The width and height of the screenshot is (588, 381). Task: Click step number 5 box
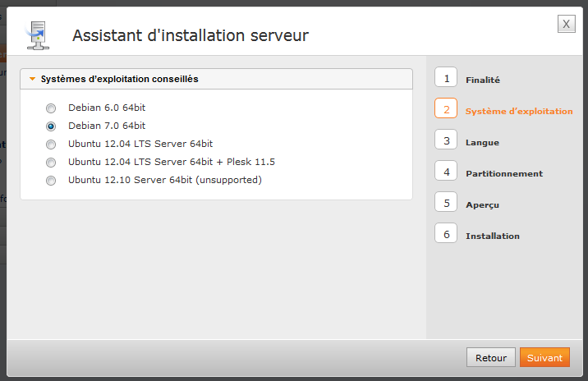coord(446,203)
